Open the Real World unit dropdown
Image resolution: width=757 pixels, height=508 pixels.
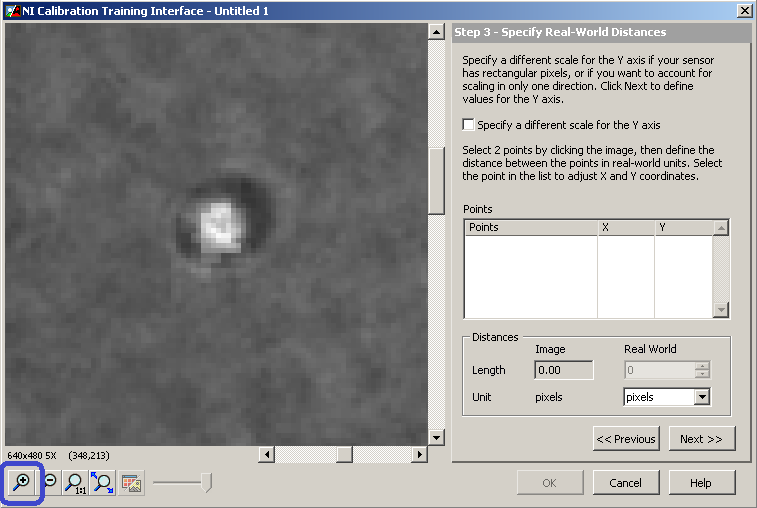point(702,397)
